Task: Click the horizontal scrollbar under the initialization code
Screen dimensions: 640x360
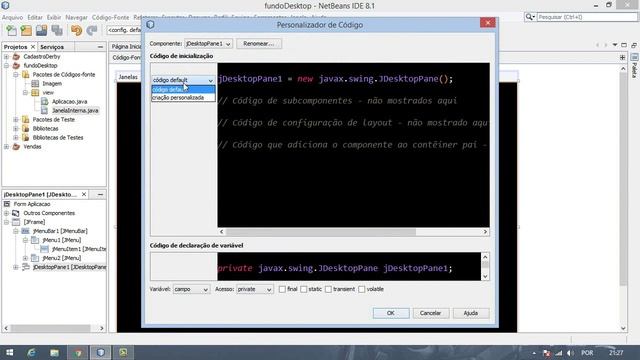Action: coord(353,232)
